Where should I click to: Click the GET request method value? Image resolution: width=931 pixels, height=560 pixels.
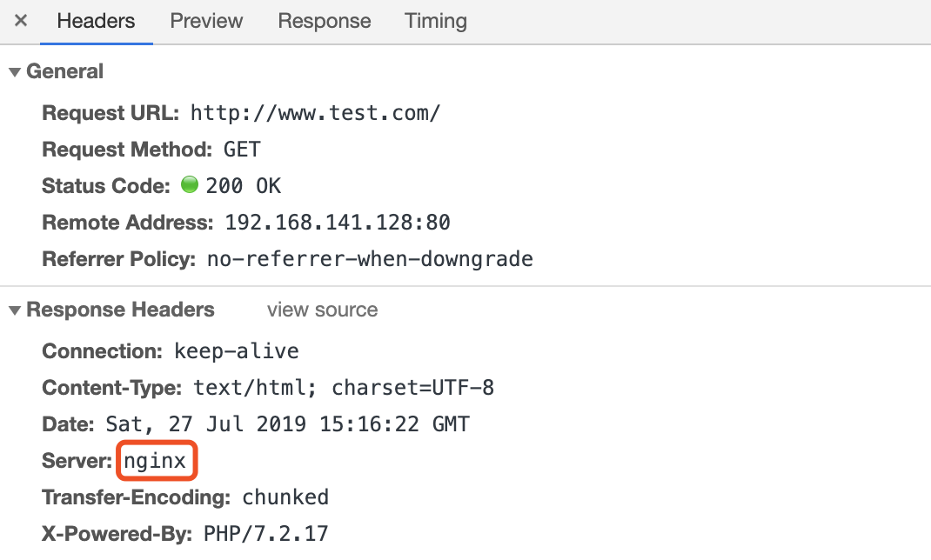point(242,150)
